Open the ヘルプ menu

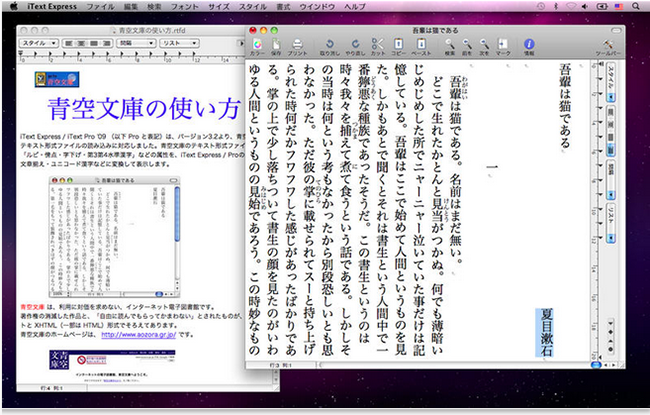(x=355, y=6)
